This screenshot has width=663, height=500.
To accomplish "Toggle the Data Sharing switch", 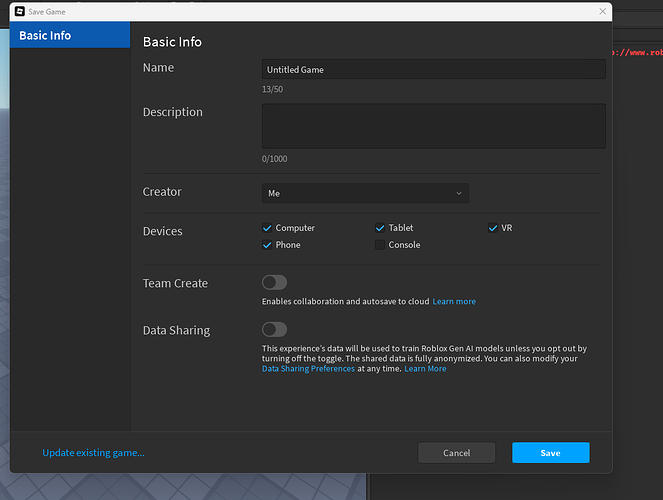I will click(x=274, y=330).
